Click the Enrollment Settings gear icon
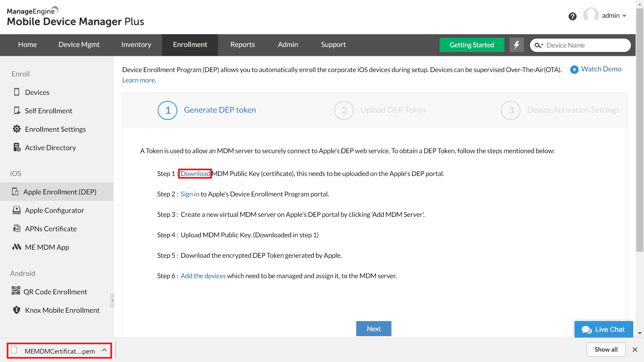Image resolution: width=644 pixels, height=362 pixels. pos(17,129)
